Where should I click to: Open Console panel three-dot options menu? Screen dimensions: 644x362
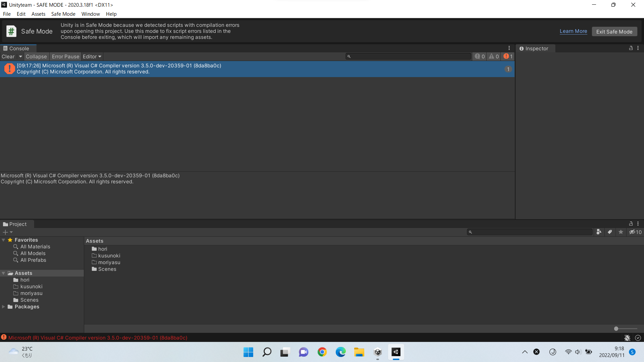[x=509, y=48]
